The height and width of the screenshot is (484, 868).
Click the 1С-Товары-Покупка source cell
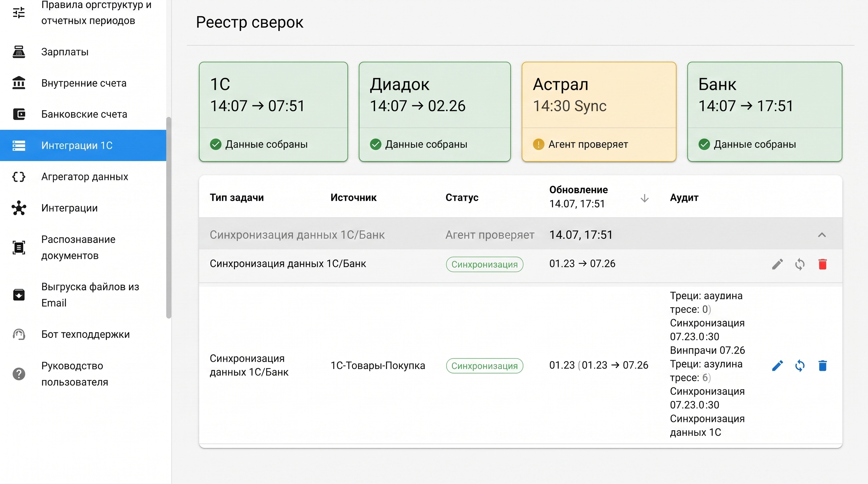coord(378,366)
